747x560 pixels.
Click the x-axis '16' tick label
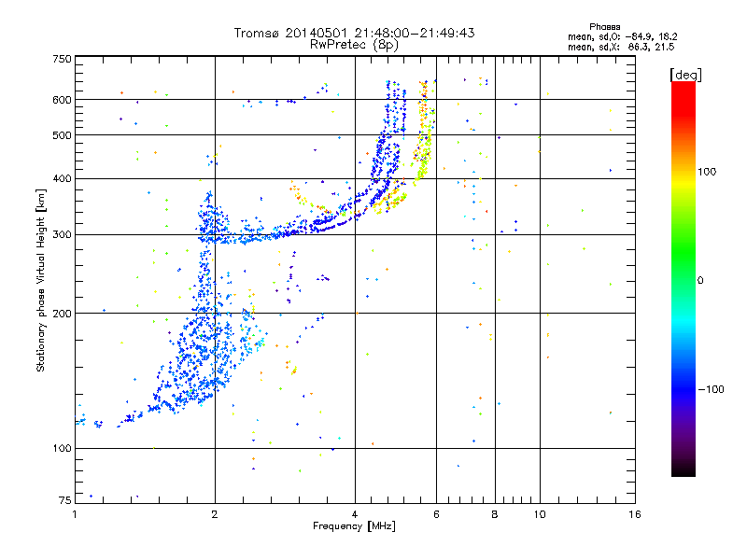pyautogui.click(x=635, y=514)
